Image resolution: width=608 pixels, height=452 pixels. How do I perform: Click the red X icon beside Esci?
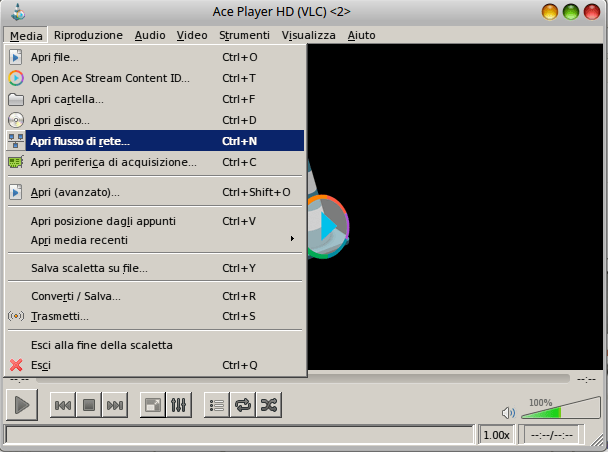click(x=16, y=365)
